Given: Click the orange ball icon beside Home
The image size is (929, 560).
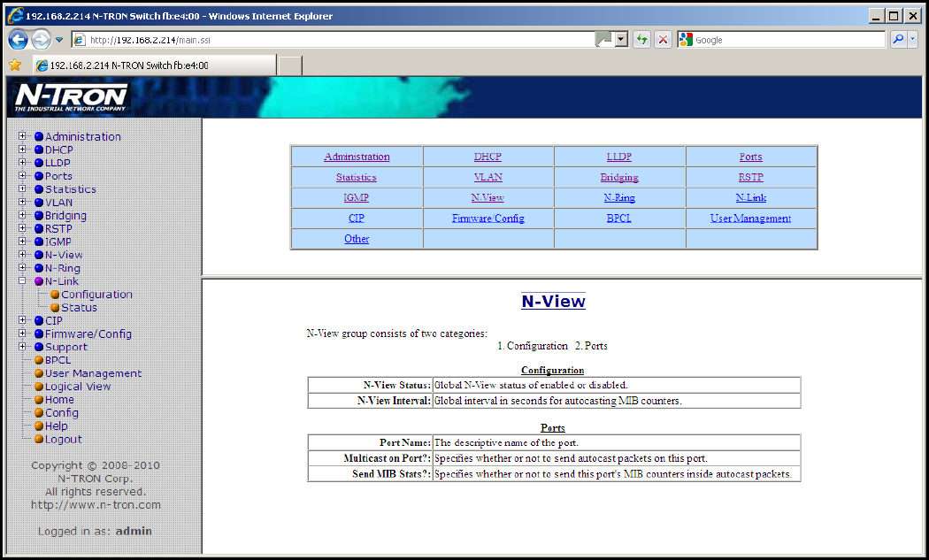Looking at the screenshot, I should pos(39,399).
